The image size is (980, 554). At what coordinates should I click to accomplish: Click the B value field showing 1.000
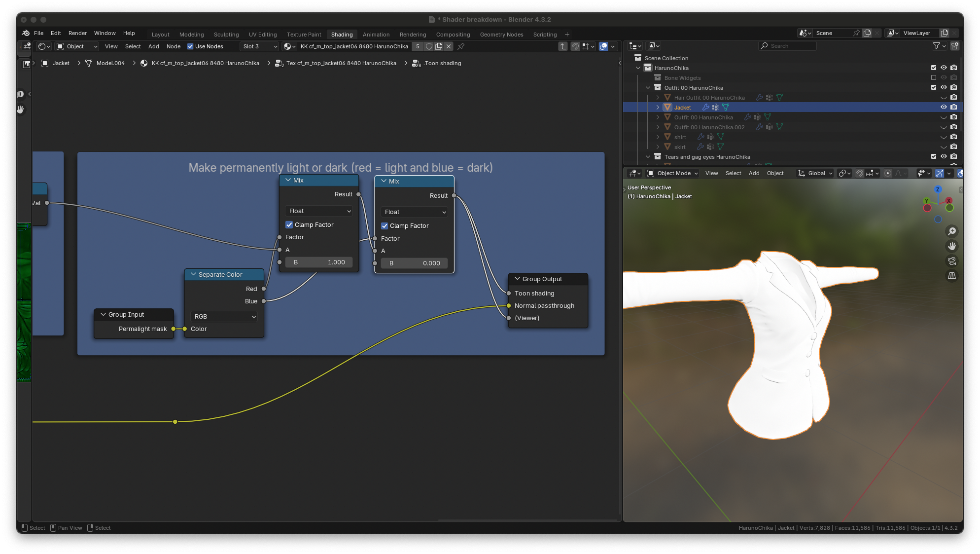click(x=319, y=262)
